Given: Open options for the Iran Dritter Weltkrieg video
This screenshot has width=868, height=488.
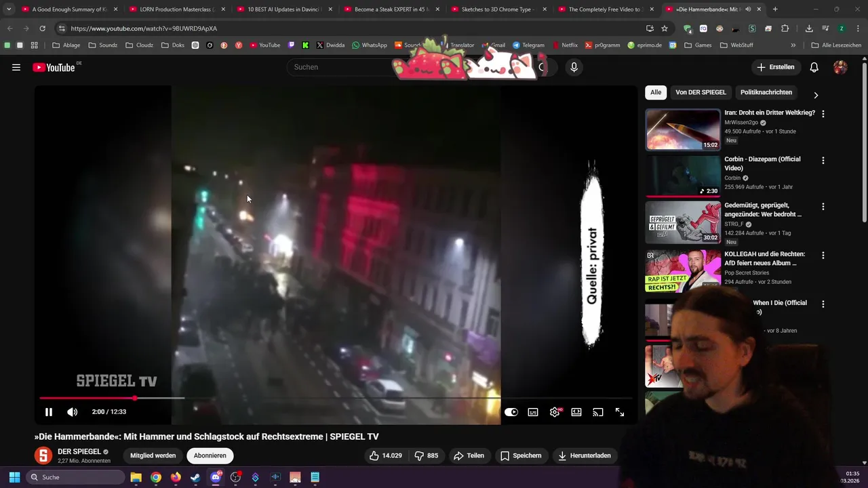Looking at the screenshot, I should (823, 115).
